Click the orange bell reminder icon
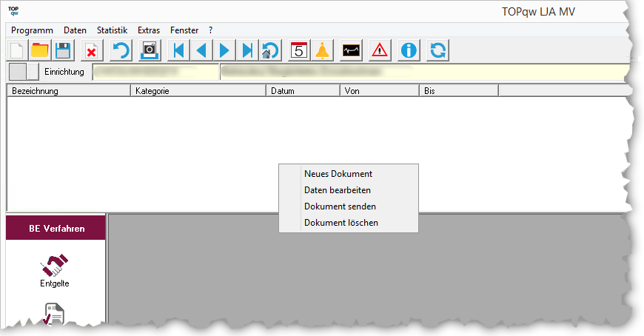This screenshot has width=644, height=336. click(322, 50)
